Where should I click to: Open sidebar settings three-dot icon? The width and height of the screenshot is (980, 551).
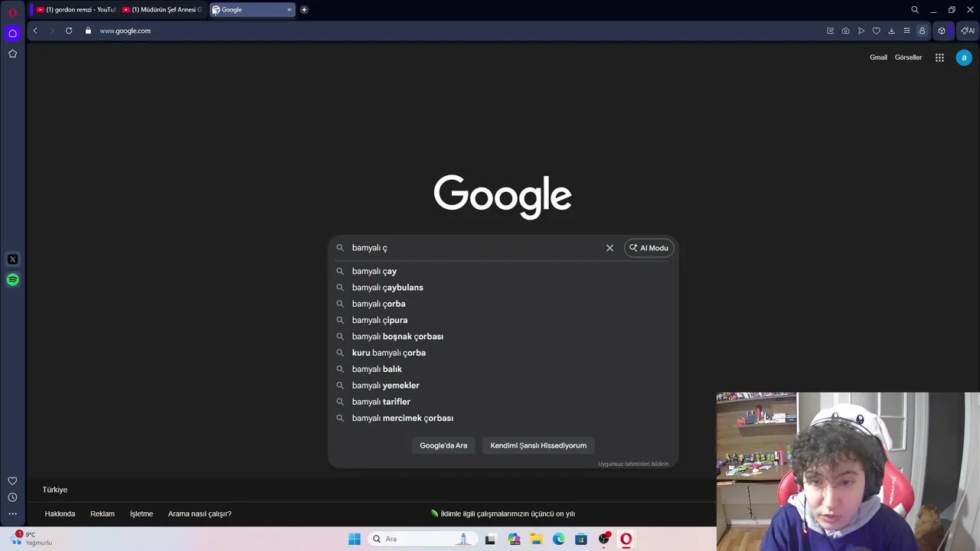point(12,514)
